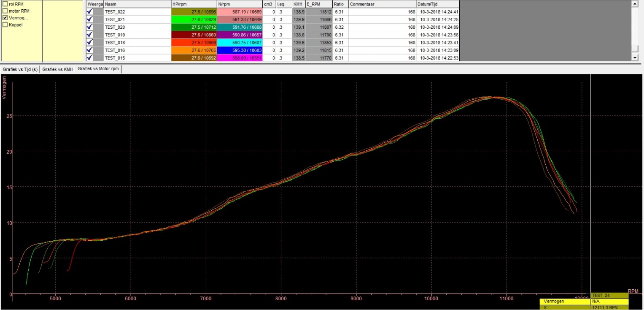
Task: Click the E_RPM column header
Action: point(319,4)
